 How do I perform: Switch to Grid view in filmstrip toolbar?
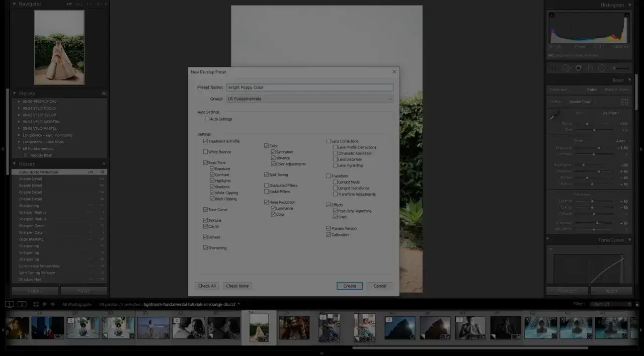point(36,304)
